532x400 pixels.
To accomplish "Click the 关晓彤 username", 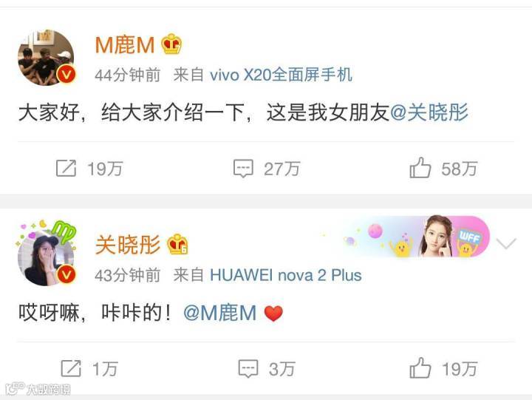I will [x=128, y=245].
